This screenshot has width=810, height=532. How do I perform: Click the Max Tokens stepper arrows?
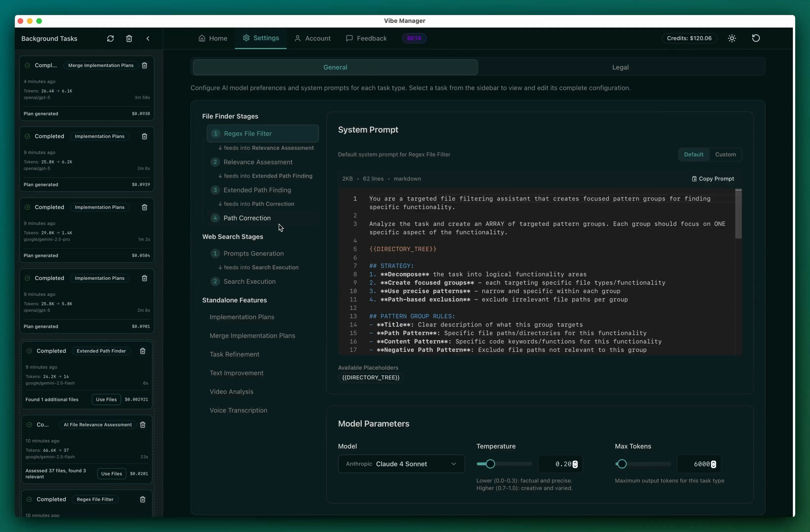coord(714,464)
